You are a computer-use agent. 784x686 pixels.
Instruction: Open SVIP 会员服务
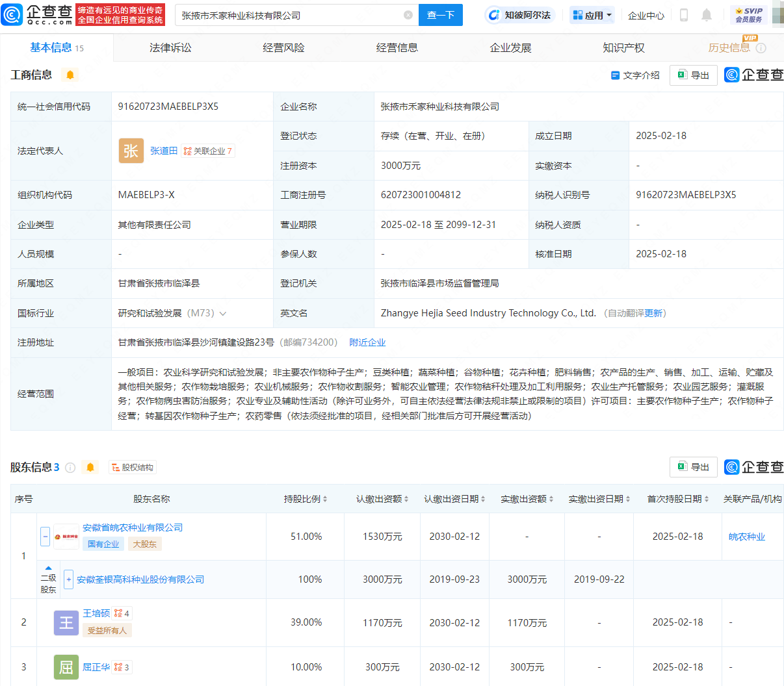pos(749,15)
